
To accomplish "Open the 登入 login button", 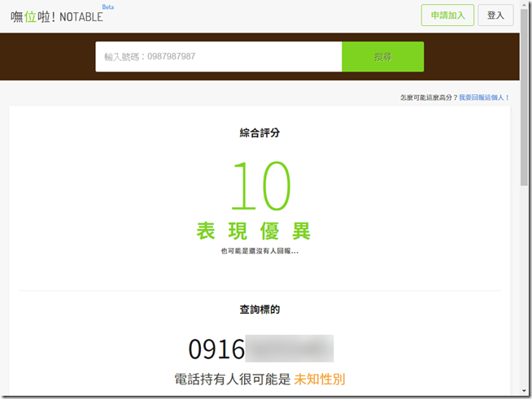I will pos(495,15).
